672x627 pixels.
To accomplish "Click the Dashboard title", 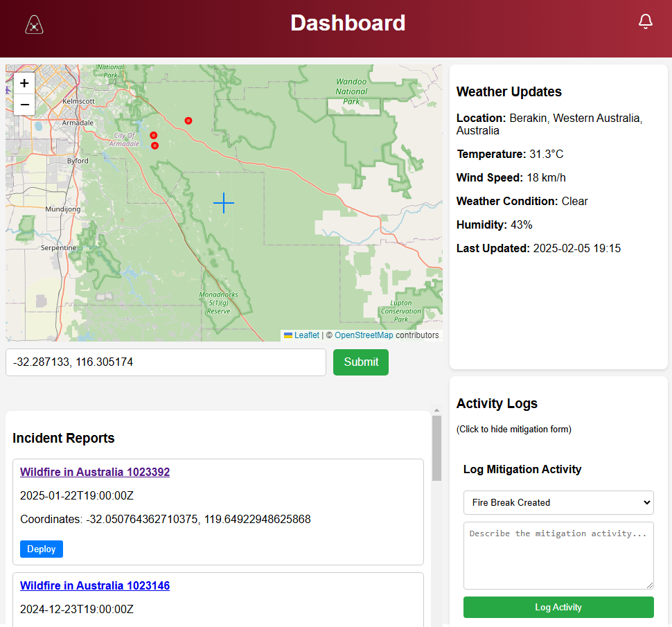I will (x=348, y=23).
